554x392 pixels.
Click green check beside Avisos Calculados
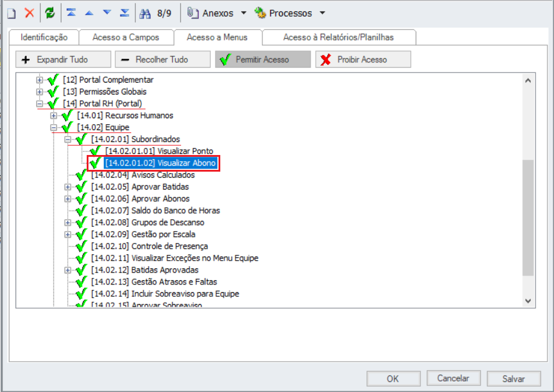coord(81,175)
